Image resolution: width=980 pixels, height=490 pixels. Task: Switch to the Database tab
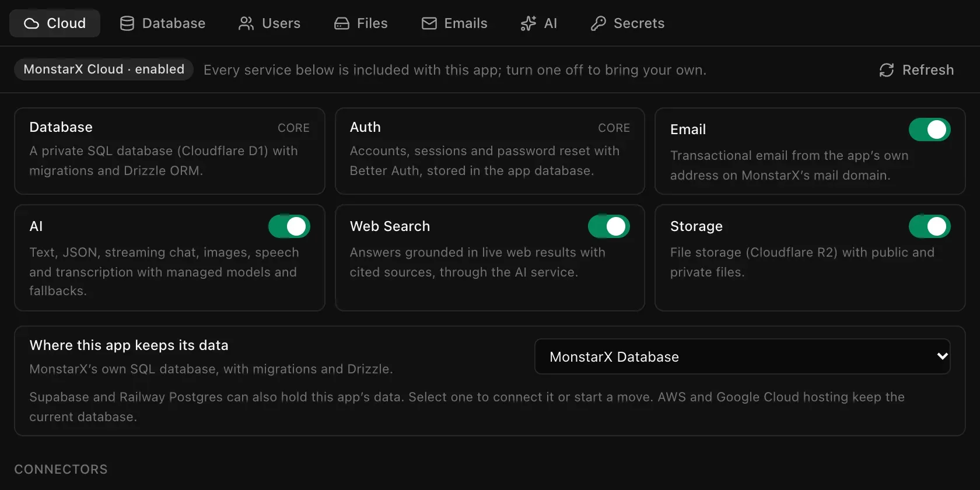tap(163, 23)
